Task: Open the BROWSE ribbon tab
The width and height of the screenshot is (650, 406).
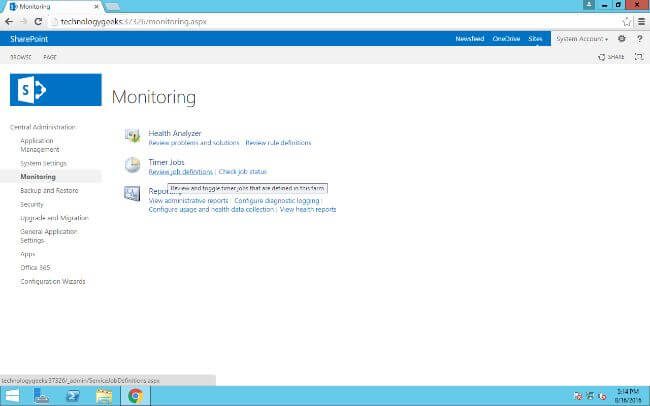Action: click(21, 57)
